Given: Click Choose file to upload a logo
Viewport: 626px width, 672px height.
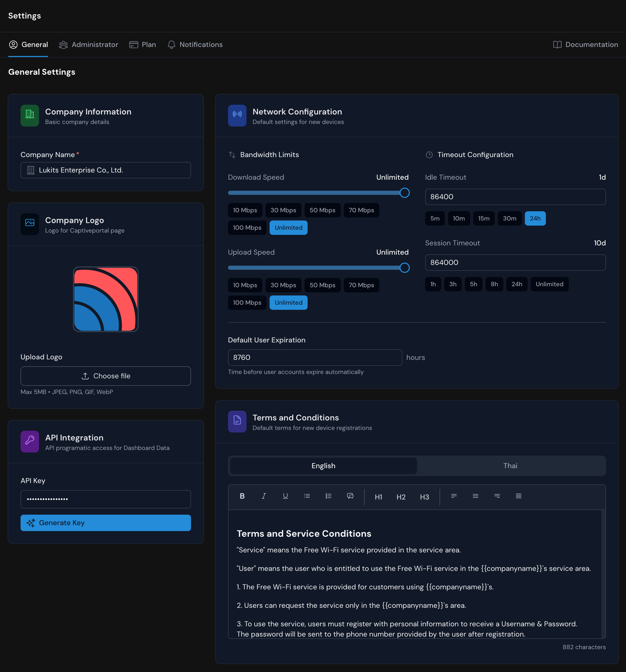Looking at the screenshot, I should coord(106,376).
